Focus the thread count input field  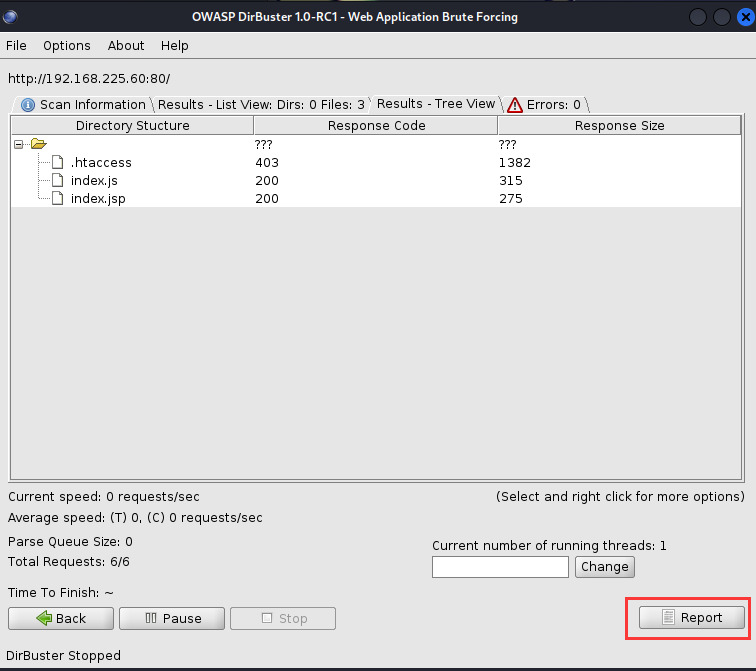pos(500,567)
